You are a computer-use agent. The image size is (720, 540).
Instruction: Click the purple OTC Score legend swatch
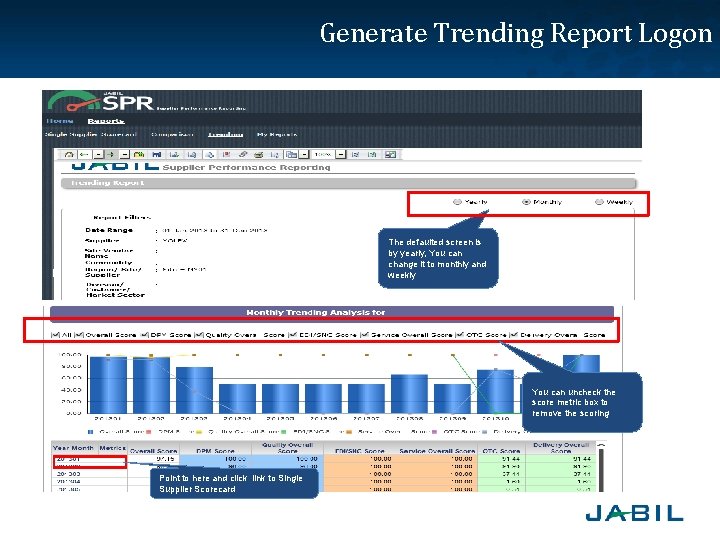click(434, 432)
